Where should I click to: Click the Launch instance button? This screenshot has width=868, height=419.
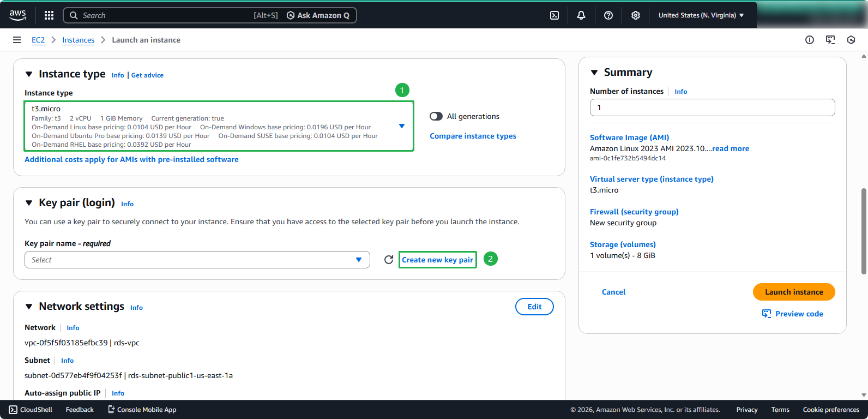(794, 292)
